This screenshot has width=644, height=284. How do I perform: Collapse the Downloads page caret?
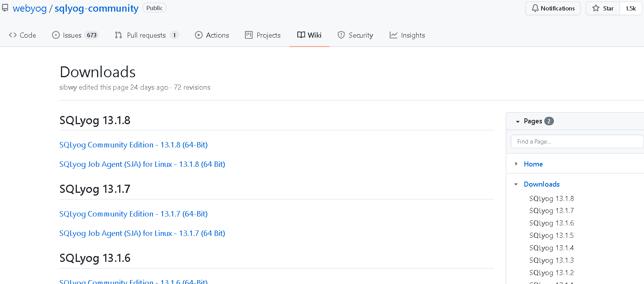coord(516,184)
